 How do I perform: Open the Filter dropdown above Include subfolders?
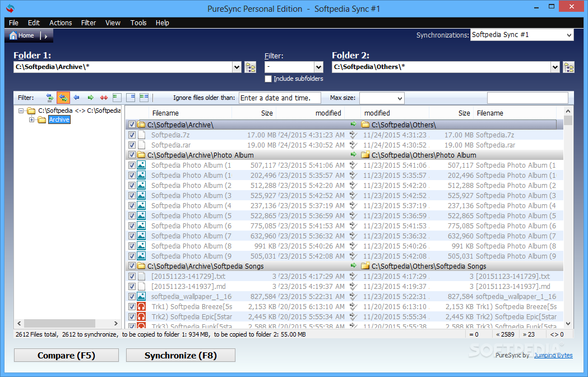[318, 67]
